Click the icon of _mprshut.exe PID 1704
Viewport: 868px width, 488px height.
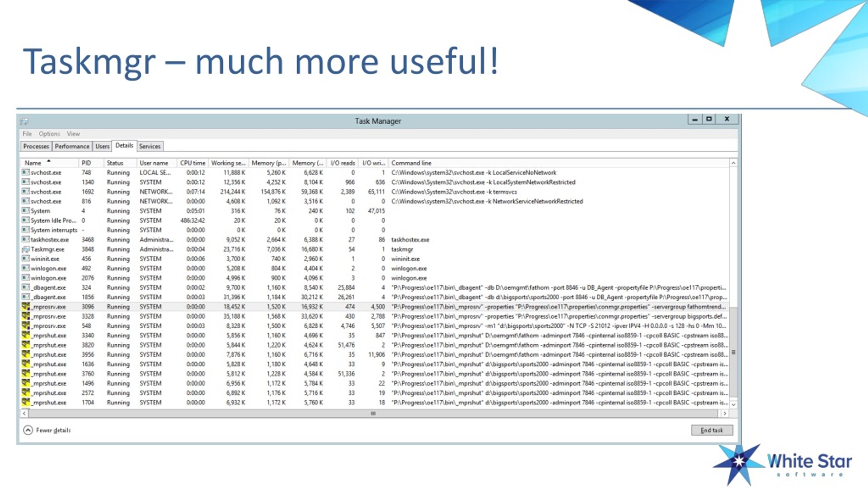pyautogui.click(x=26, y=402)
